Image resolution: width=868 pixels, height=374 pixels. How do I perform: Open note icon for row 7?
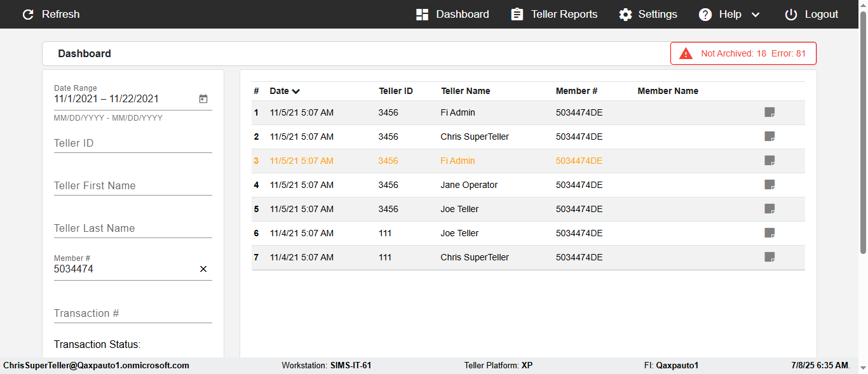(770, 257)
